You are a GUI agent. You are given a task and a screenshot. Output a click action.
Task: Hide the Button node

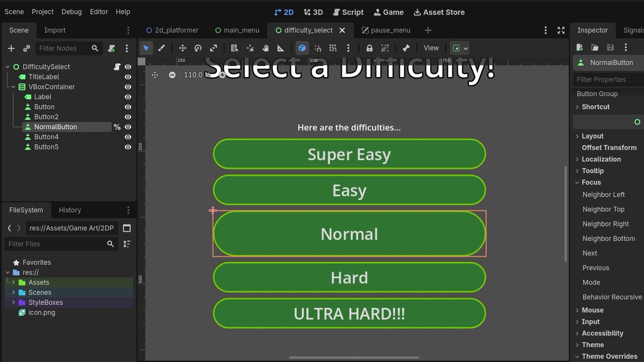tap(128, 107)
